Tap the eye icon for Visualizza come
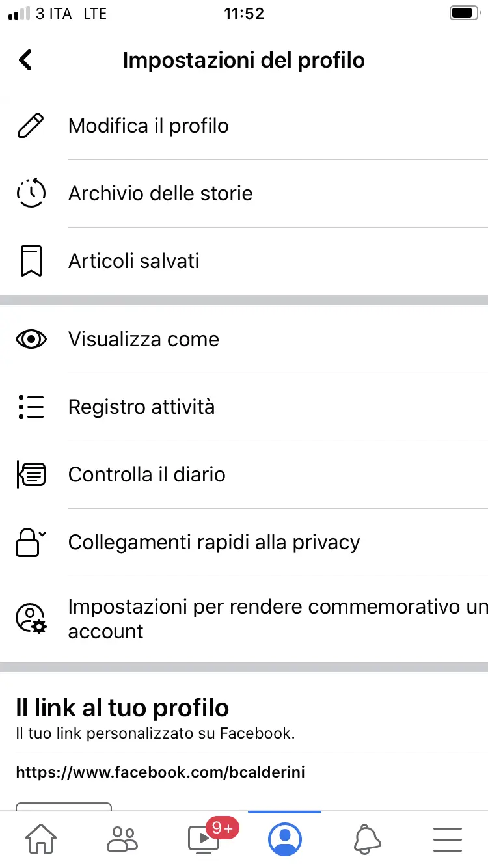Image resolution: width=488 pixels, height=868 pixels. pyautogui.click(x=31, y=339)
